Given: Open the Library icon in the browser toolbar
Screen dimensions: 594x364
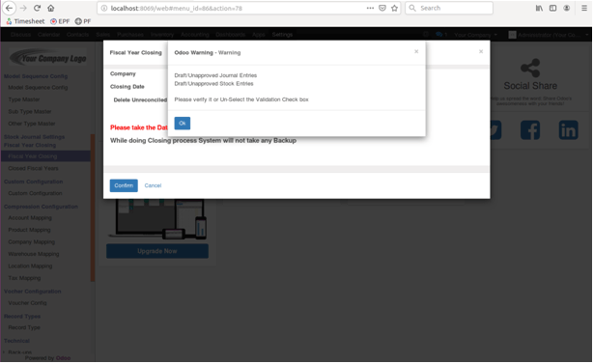Looking at the screenshot, I should 539,8.
